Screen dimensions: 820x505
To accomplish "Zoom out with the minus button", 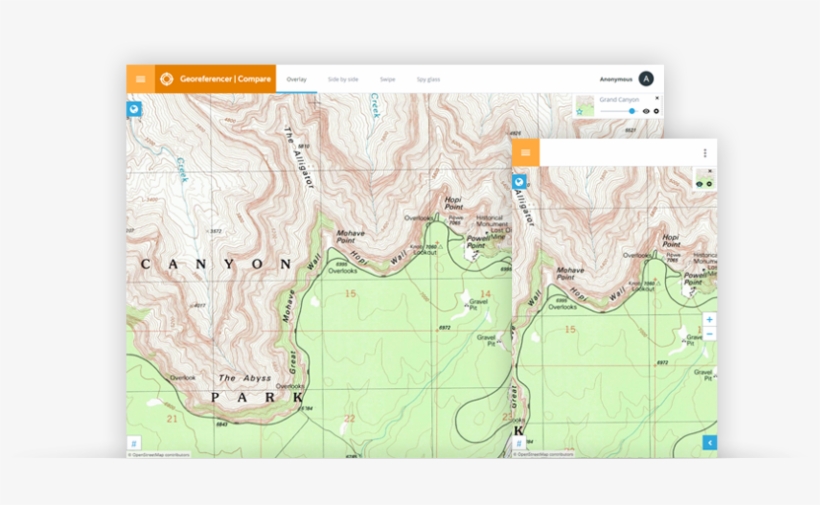I will coord(709,334).
